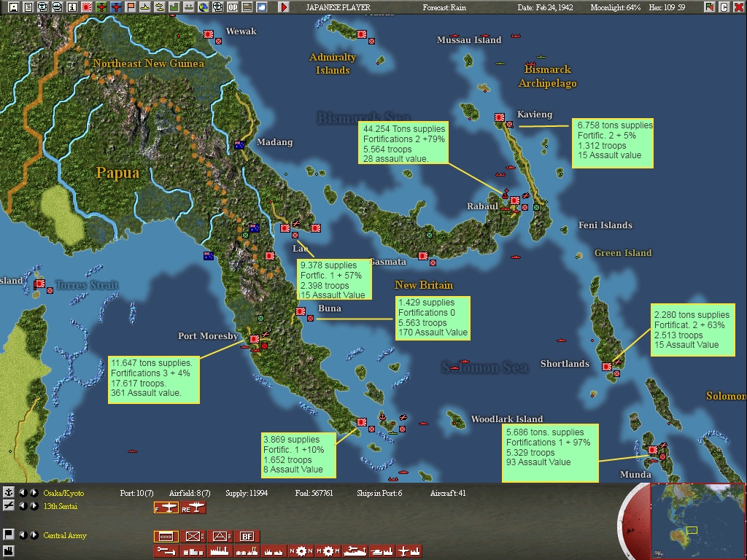The width and height of the screenshot is (747, 560).
Task: Select the Japanese flag unit at Port Moresby
Action: point(255,339)
